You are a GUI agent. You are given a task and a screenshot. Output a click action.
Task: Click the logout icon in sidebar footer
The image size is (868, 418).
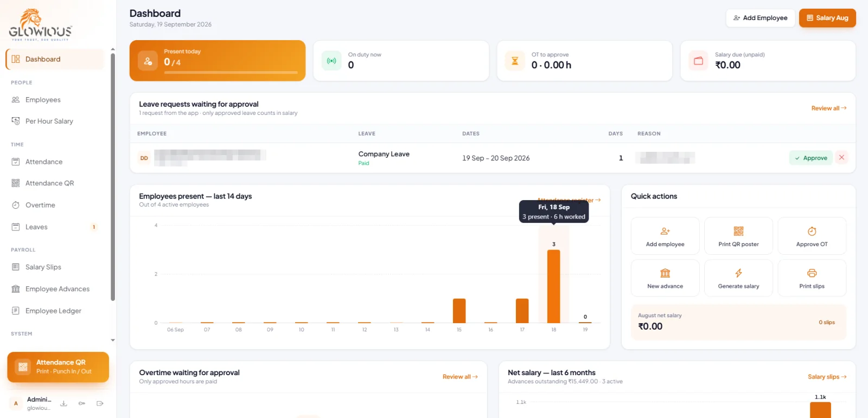100,403
